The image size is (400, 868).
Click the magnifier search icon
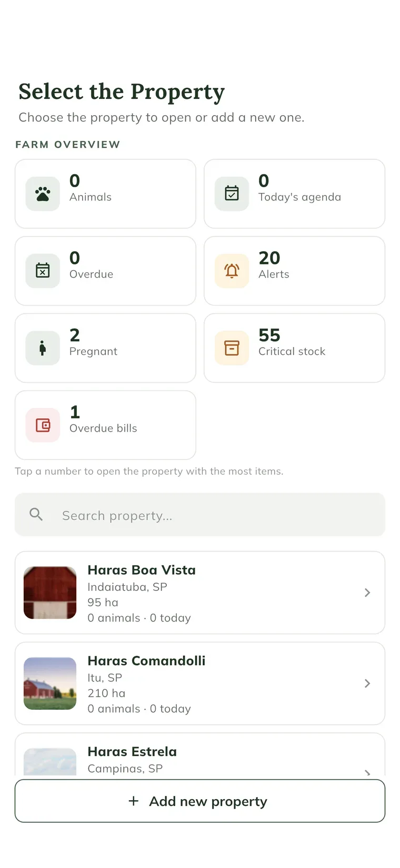[x=36, y=514]
